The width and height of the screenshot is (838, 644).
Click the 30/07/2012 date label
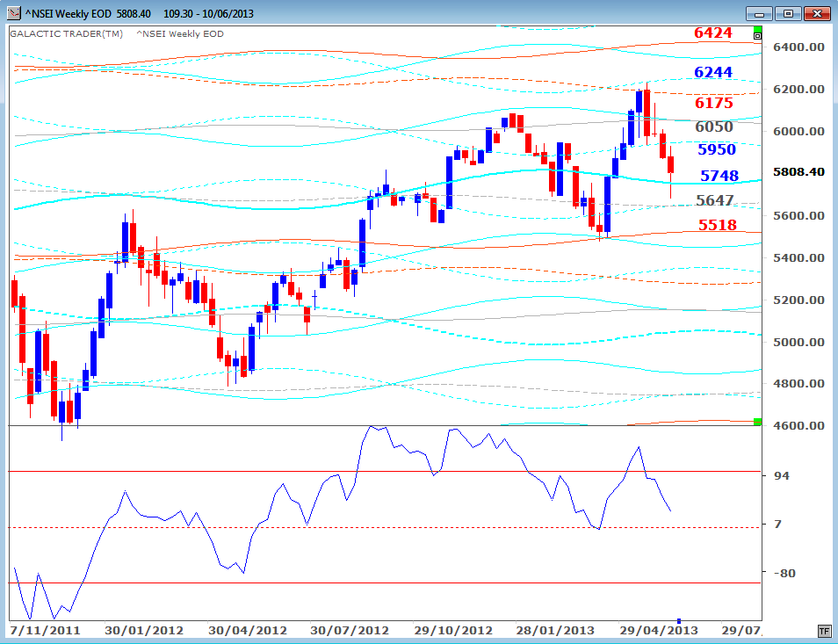pyautogui.click(x=350, y=631)
